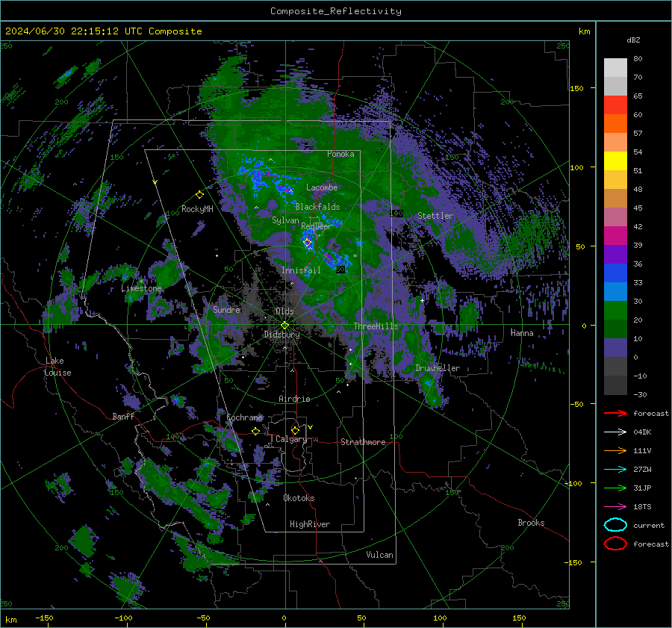The width and height of the screenshot is (672, 628).
Task: Select the 80 dBZ light grey swatch
Action: (615, 68)
